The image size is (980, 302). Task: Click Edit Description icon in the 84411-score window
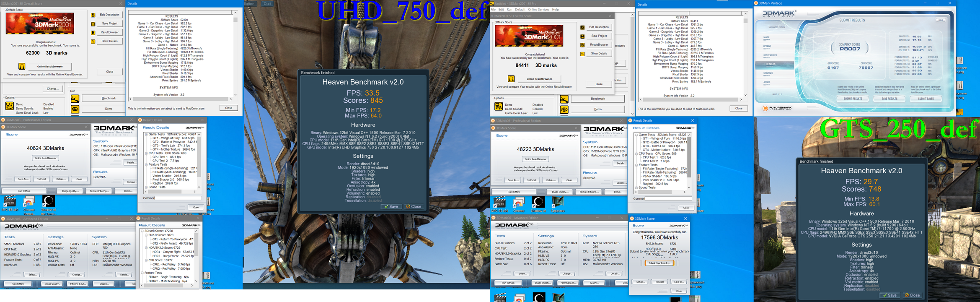(x=582, y=27)
